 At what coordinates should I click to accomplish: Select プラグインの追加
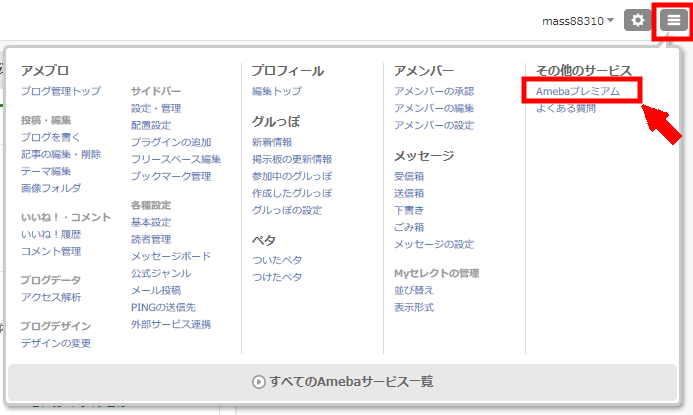click(x=171, y=142)
